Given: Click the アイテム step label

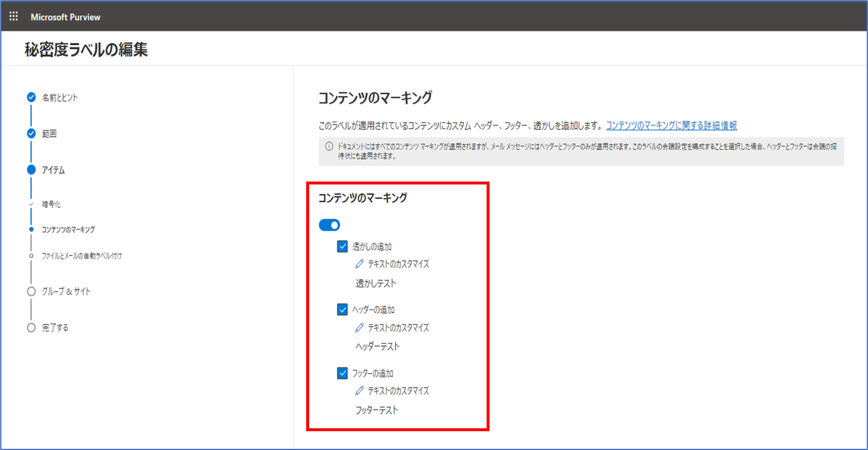Looking at the screenshot, I should pos(53,170).
